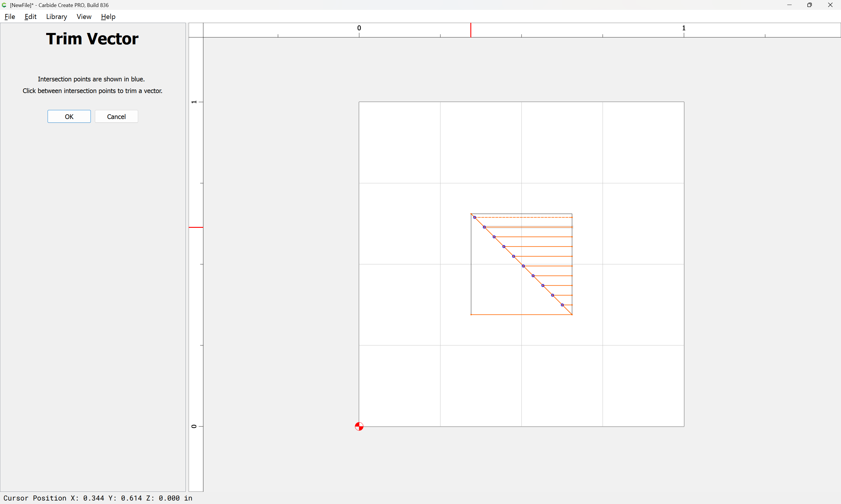841x504 pixels.
Task: Open the View menu
Action: 84,17
